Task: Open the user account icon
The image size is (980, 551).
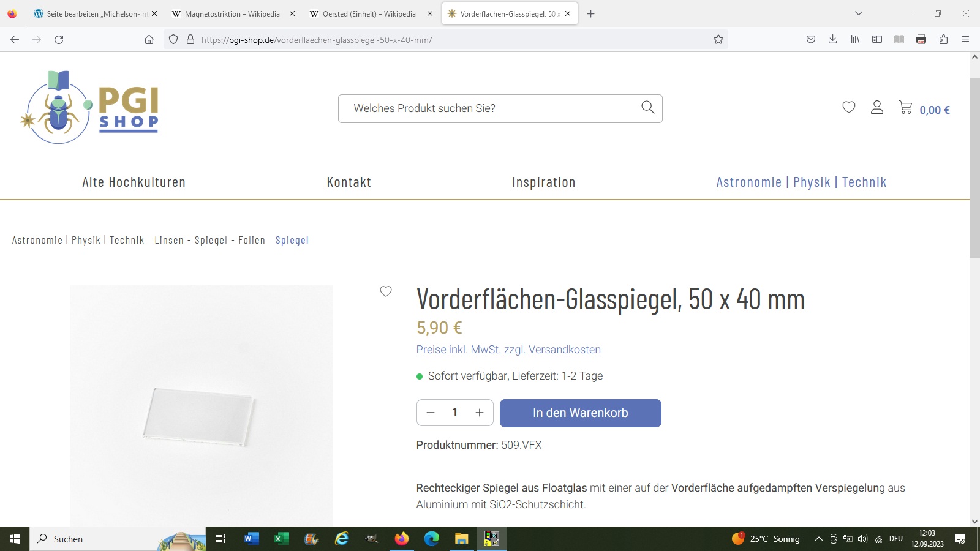Action: [877, 108]
